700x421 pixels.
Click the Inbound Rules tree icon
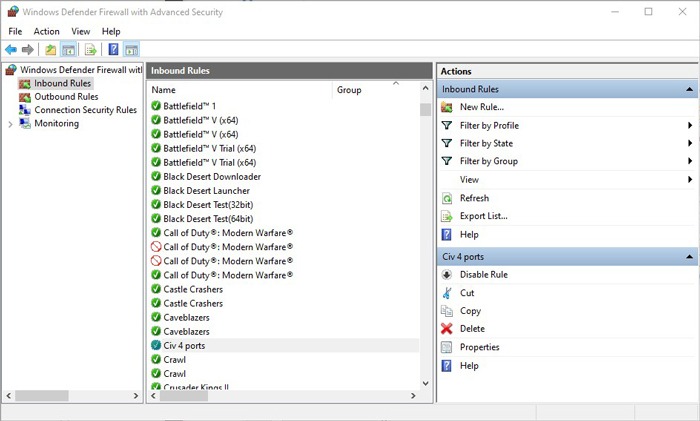click(x=25, y=83)
